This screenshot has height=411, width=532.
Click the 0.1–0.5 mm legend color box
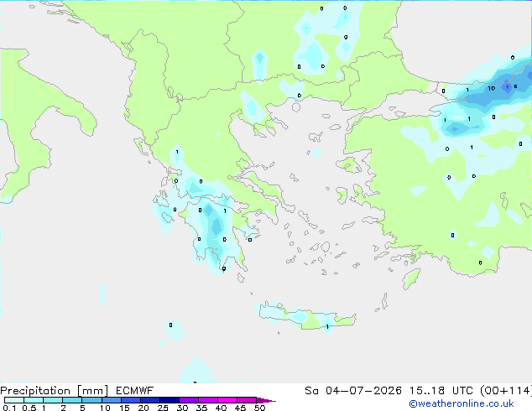14,400
